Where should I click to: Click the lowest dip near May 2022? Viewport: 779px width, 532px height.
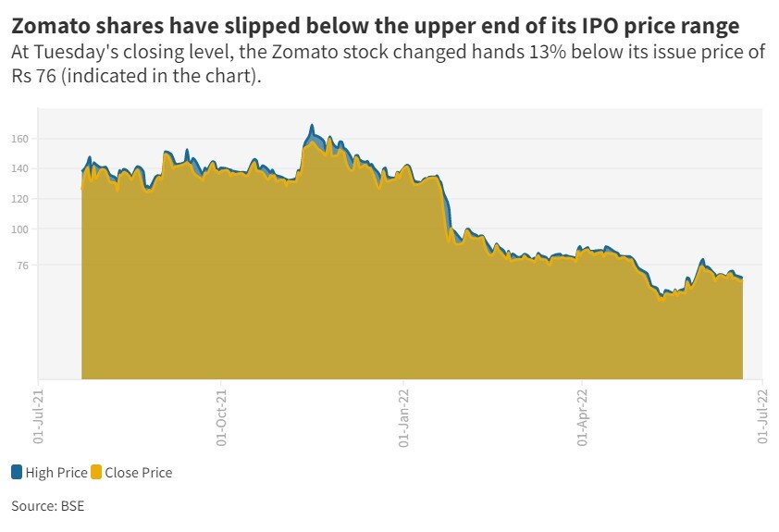click(x=661, y=298)
